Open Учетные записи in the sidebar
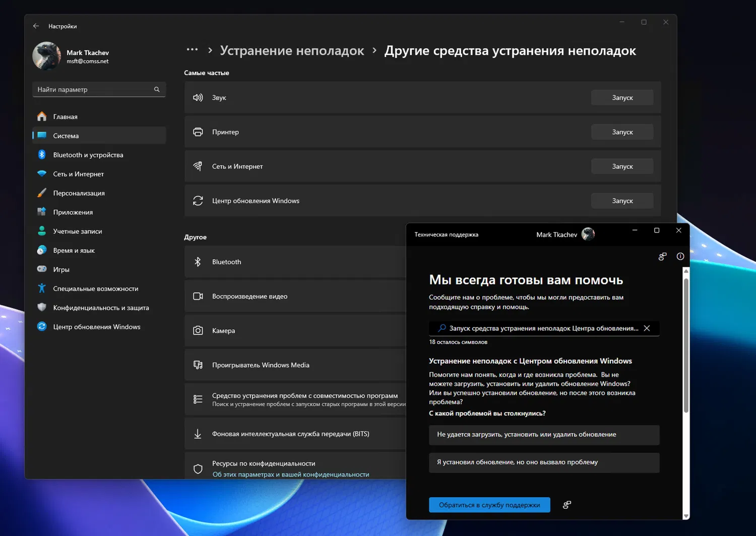 click(99, 231)
